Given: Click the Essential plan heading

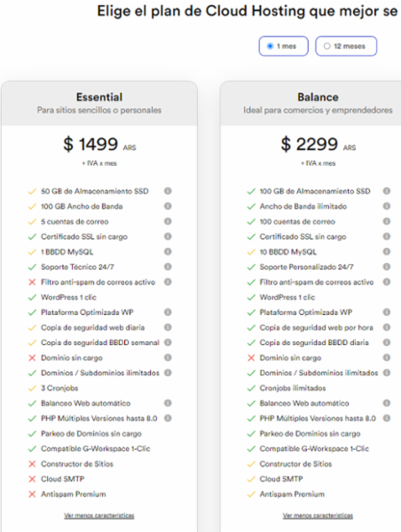Looking at the screenshot, I should click(99, 97).
